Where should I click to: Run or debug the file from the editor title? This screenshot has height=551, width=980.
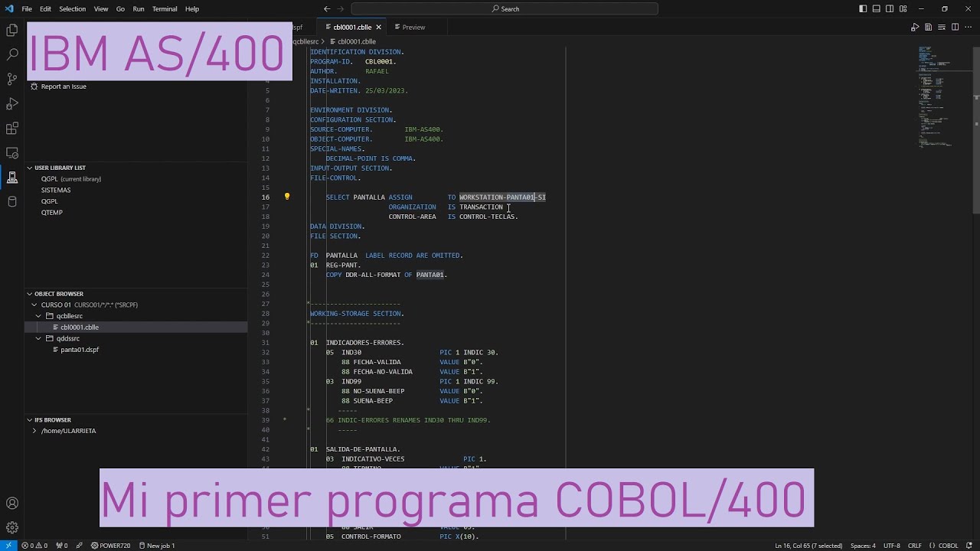pyautogui.click(x=915, y=27)
